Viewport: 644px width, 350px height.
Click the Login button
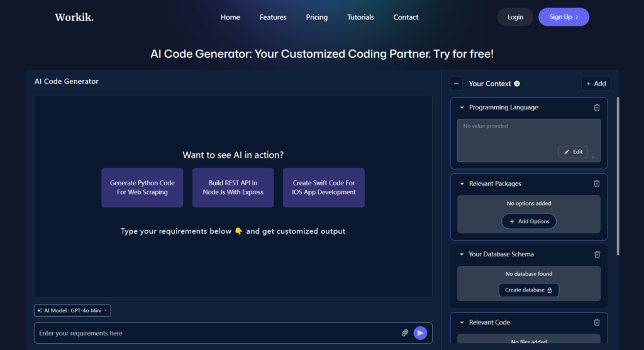[515, 17]
